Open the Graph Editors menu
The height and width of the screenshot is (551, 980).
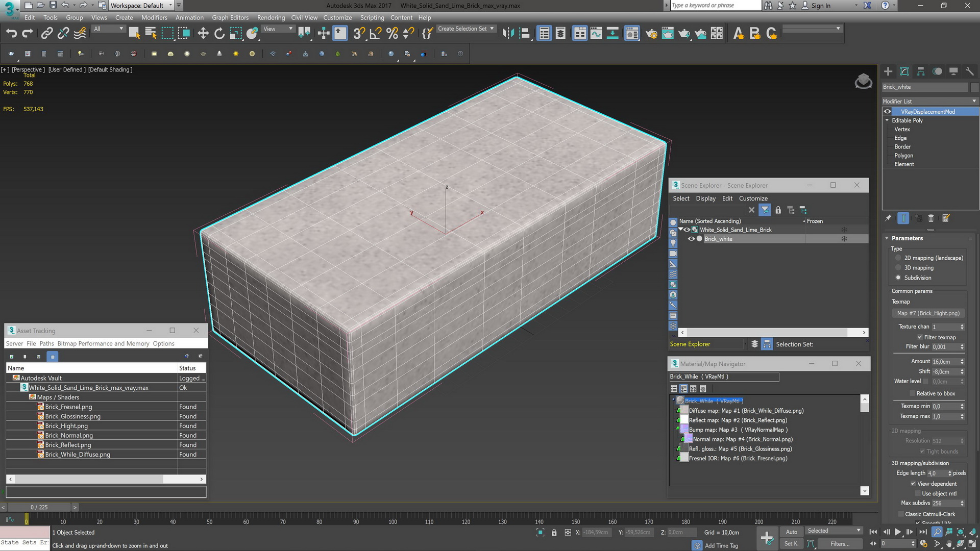[x=230, y=17]
